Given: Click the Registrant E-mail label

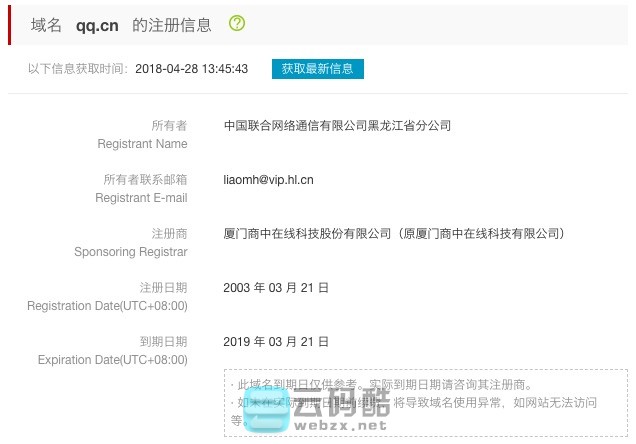Looking at the screenshot, I should 141,198.
